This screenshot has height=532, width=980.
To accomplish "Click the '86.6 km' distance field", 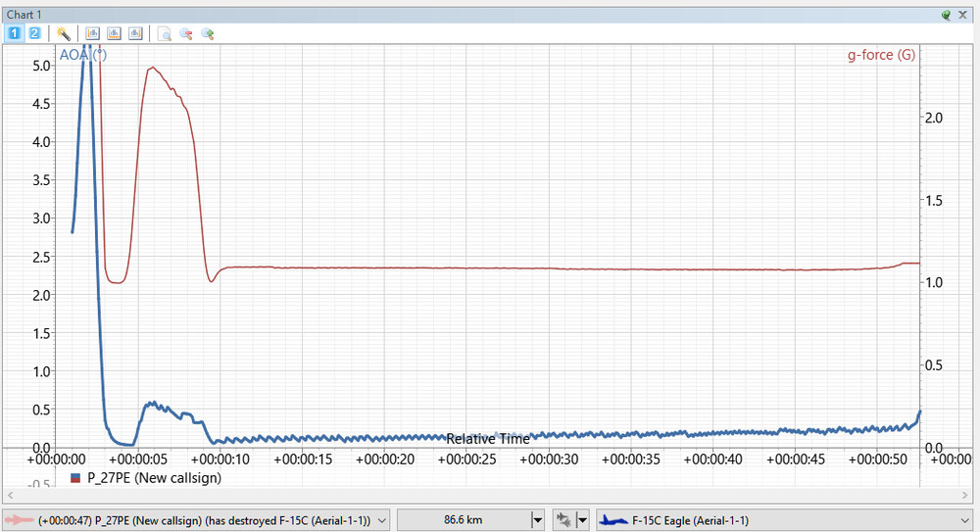I will click(x=464, y=520).
